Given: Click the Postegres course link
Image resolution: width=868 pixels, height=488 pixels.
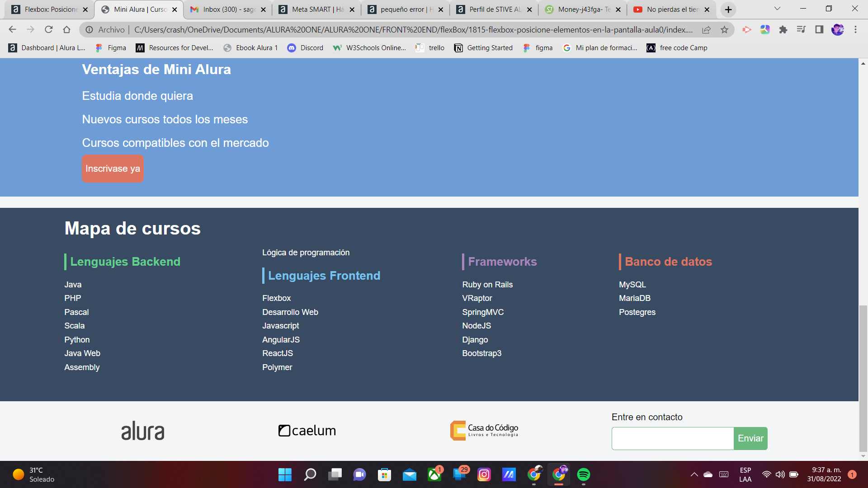Looking at the screenshot, I should pyautogui.click(x=637, y=312).
